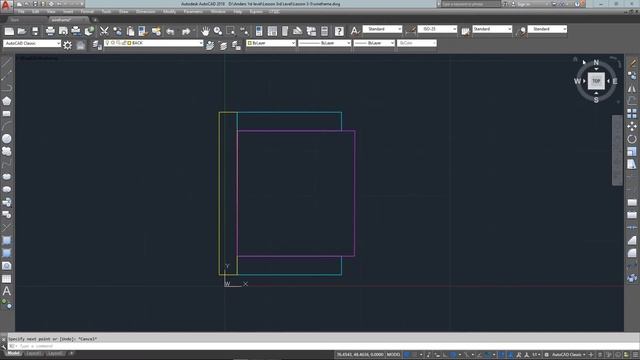Open the ISO-25 dimension style dropdown
Image resolution: width=640 pixels, height=360 pixels.
pyautogui.click(x=438, y=29)
